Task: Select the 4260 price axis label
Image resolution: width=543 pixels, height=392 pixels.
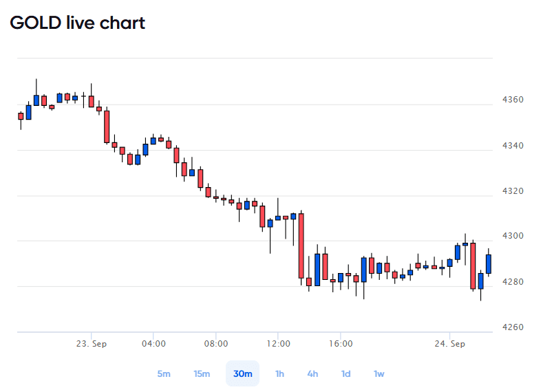Action: pyautogui.click(x=513, y=327)
